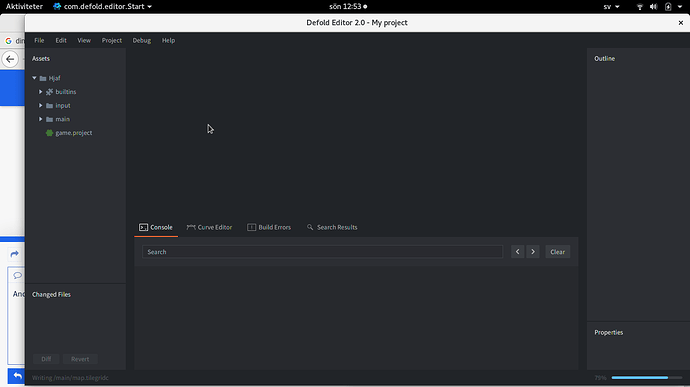Open the Help menu

pyautogui.click(x=168, y=40)
